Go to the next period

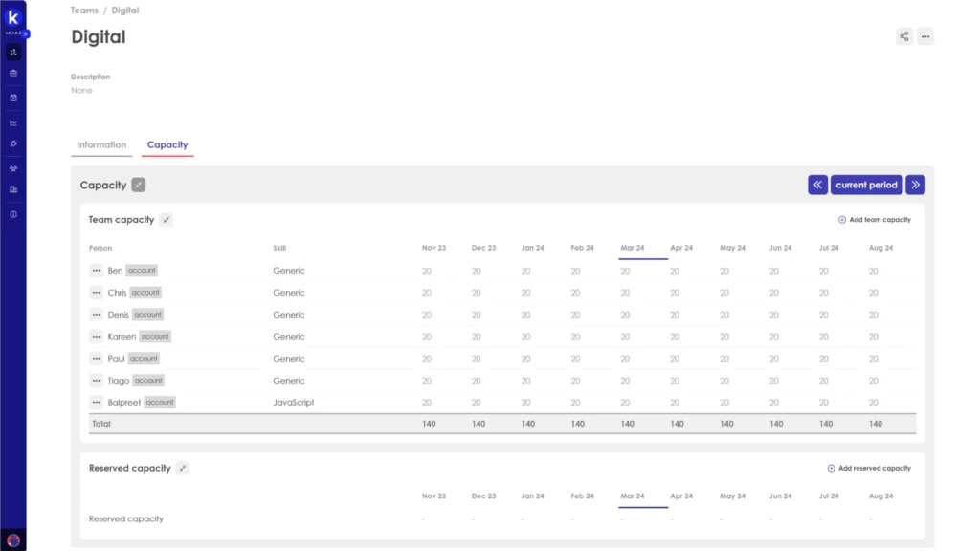(915, 185)
